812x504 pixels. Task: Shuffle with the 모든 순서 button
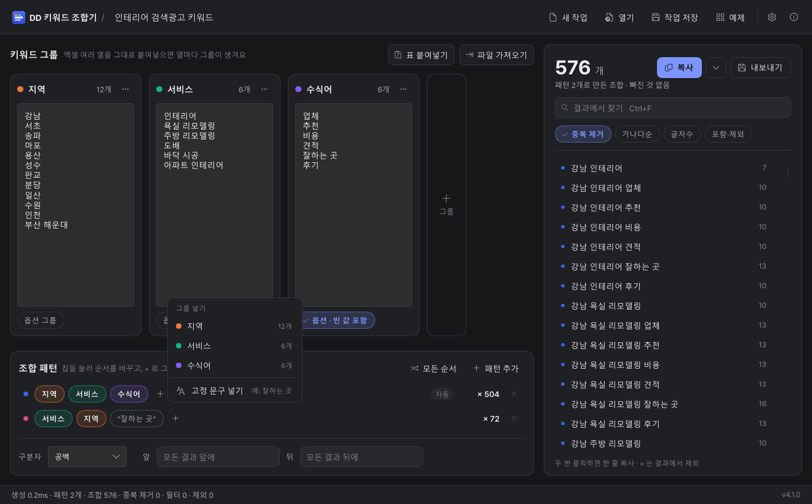pyautogui.click(x=434, y=368)
